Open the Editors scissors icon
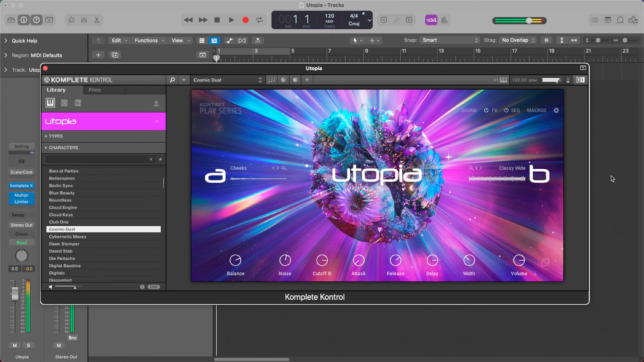The width and height of the screenshot is (644, 362). [x=97, y=20]
